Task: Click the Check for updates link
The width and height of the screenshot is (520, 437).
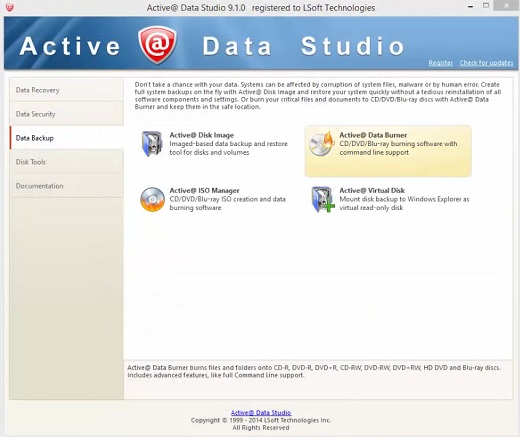Action: [x=486, y=63]
